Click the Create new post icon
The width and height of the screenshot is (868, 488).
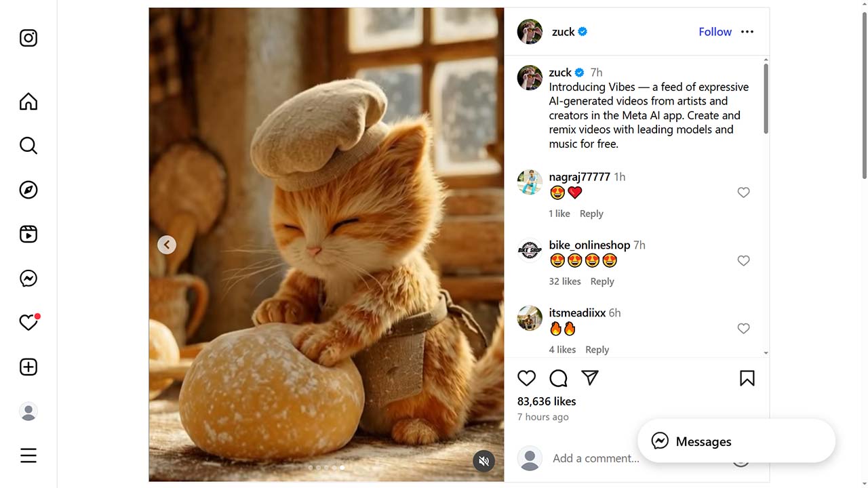tap(28, 367)
